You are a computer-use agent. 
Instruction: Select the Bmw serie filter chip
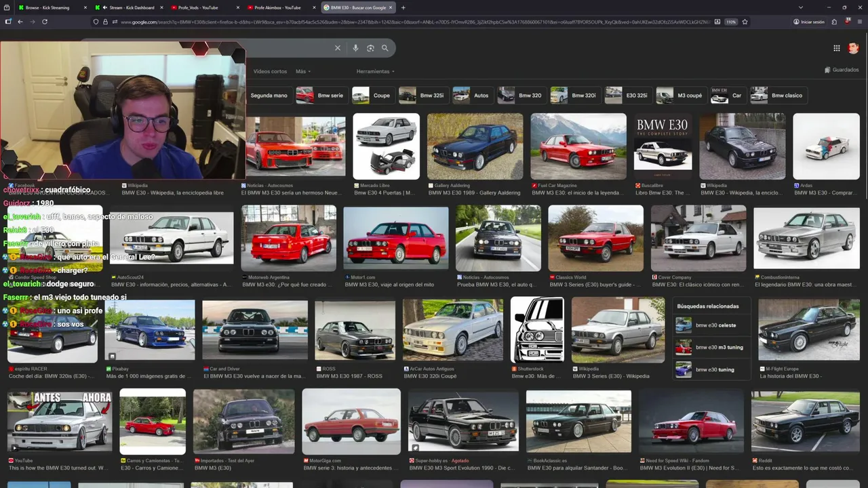[321, 95]
